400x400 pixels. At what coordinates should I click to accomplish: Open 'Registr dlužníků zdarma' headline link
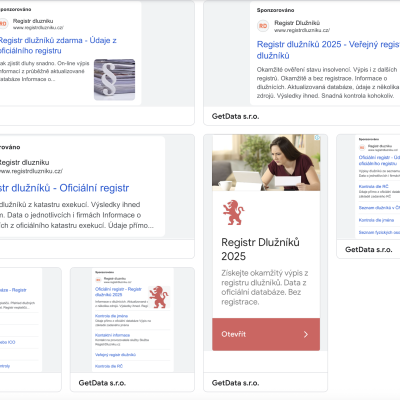click(x=58, y=45)
